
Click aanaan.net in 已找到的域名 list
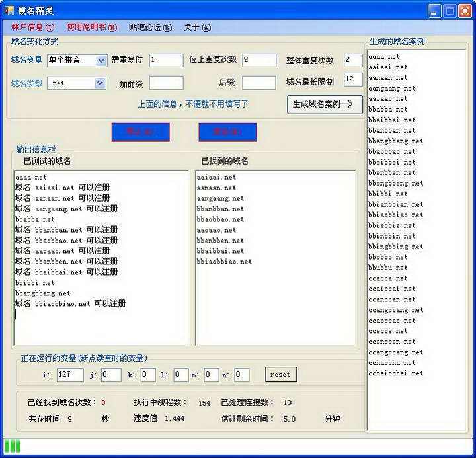216,188
